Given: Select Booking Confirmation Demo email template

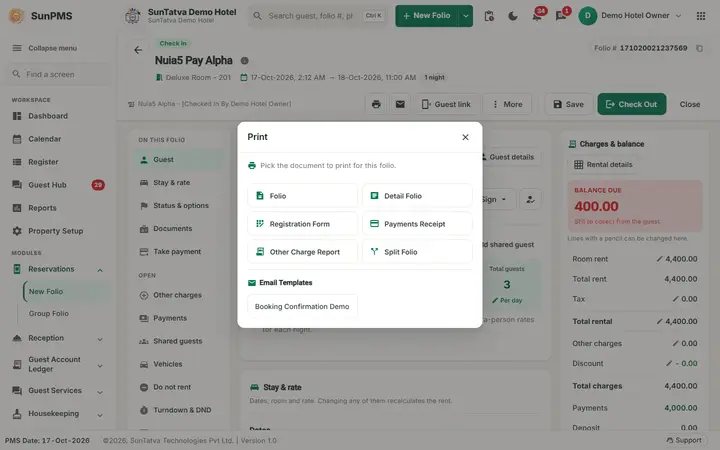Looking at the screenshot, I should pos(302,306).
